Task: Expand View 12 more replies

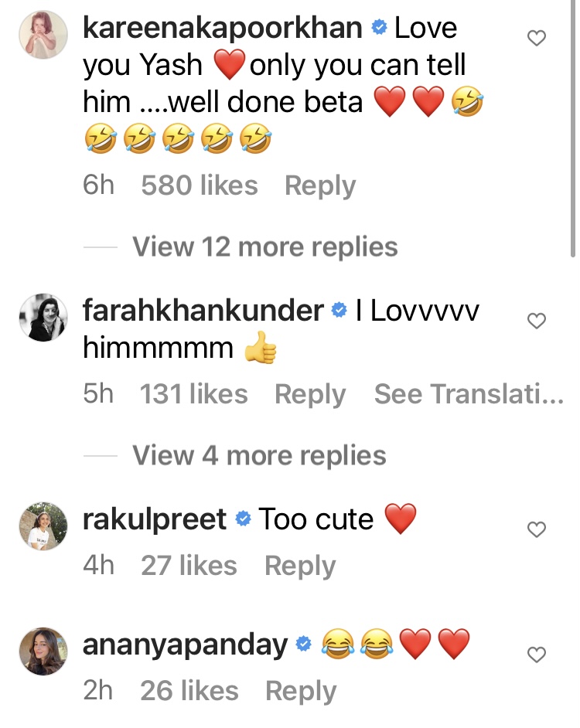Action: tap(264, 247)
